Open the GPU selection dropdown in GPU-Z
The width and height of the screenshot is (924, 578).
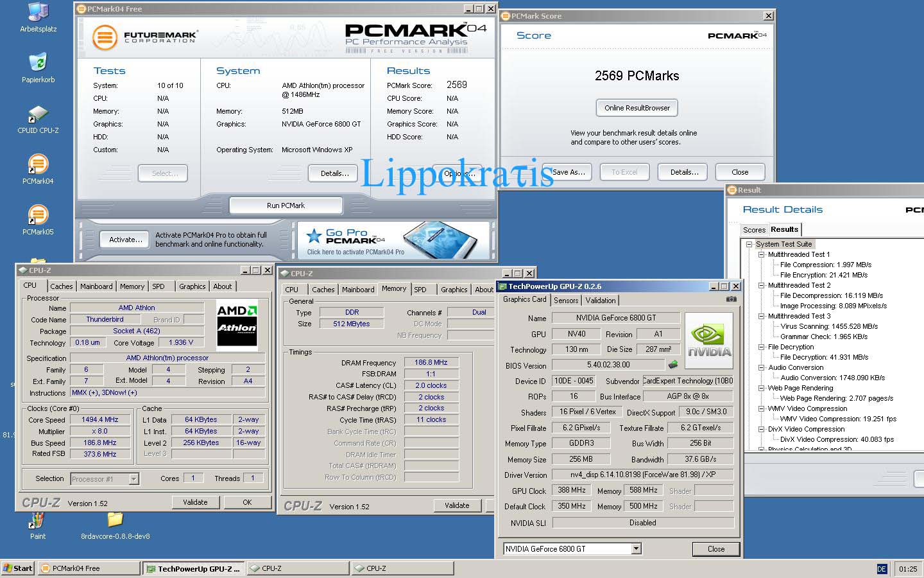[636, 548]
